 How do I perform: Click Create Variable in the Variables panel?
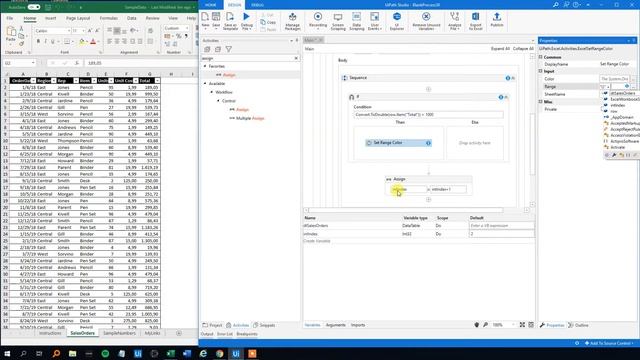click(317, 241)
